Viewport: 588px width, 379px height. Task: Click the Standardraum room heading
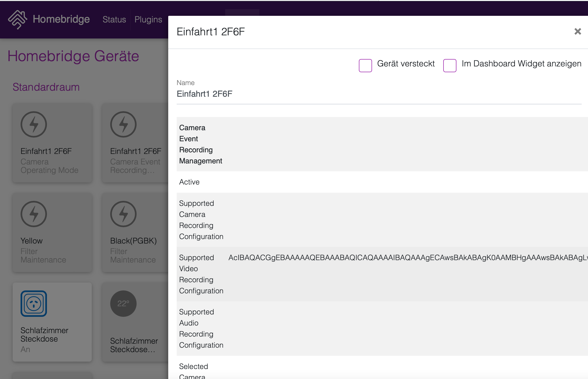coord(46,87)
